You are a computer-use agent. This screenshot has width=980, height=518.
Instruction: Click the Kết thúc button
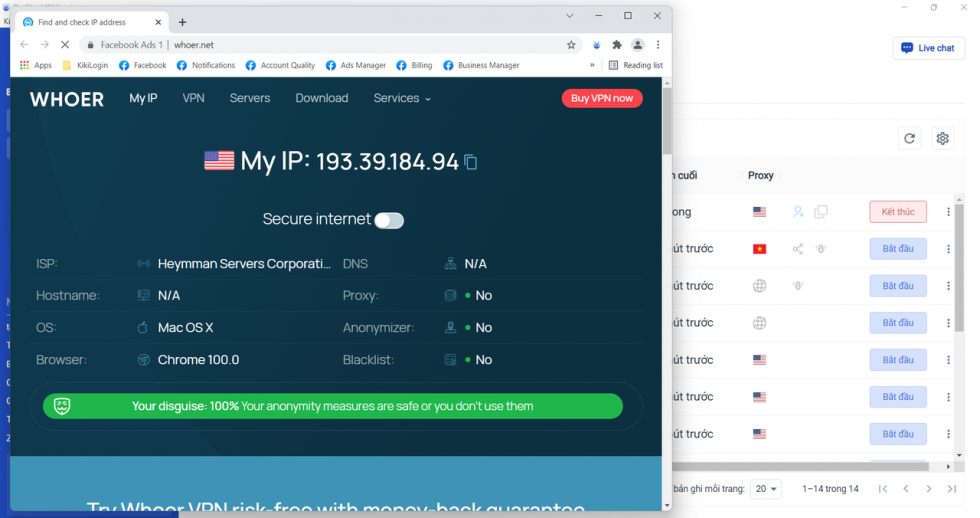[x=898, y=212]
